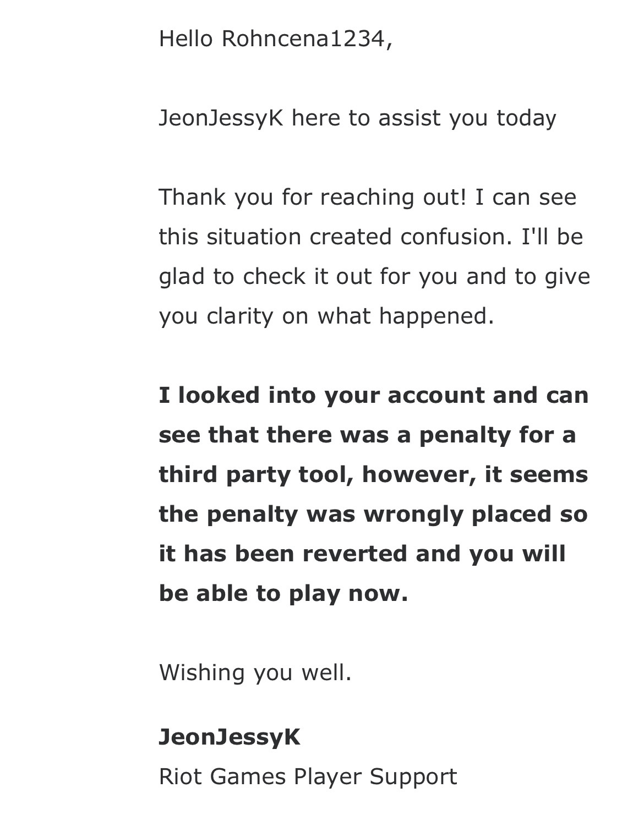Click the bold word 'reverted'
This screenshot has width=644, height=826.
355,554
